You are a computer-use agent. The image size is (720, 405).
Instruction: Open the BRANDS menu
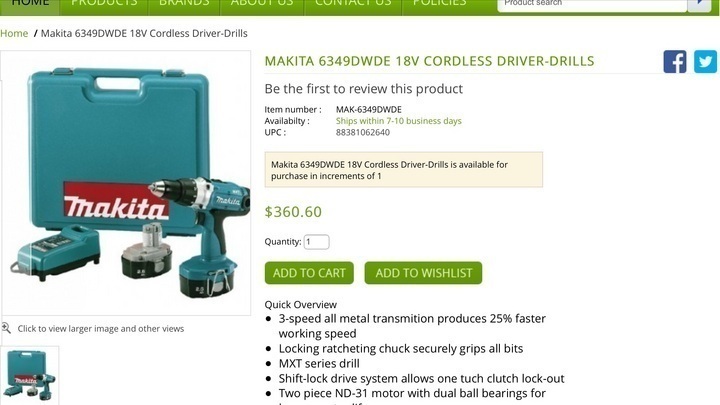(x=184, y=5)
